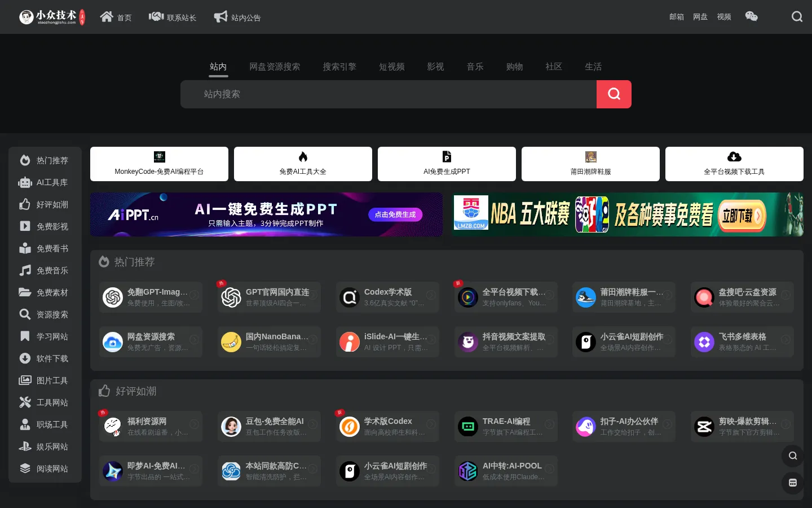Open 资源搜索 in the sidebar
Screen dimensions: 812x508
(45, 314)
